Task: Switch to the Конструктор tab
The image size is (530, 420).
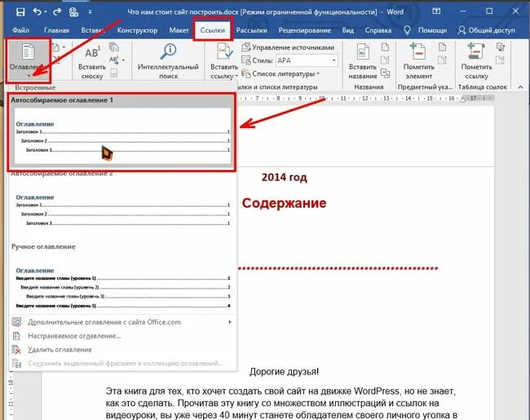Action: pos(137,30)
